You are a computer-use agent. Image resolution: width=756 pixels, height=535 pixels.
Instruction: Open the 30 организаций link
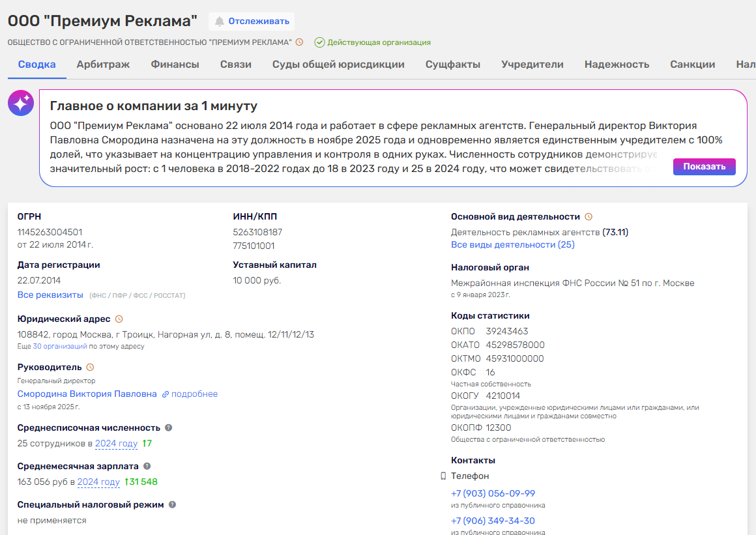(60, 346)
